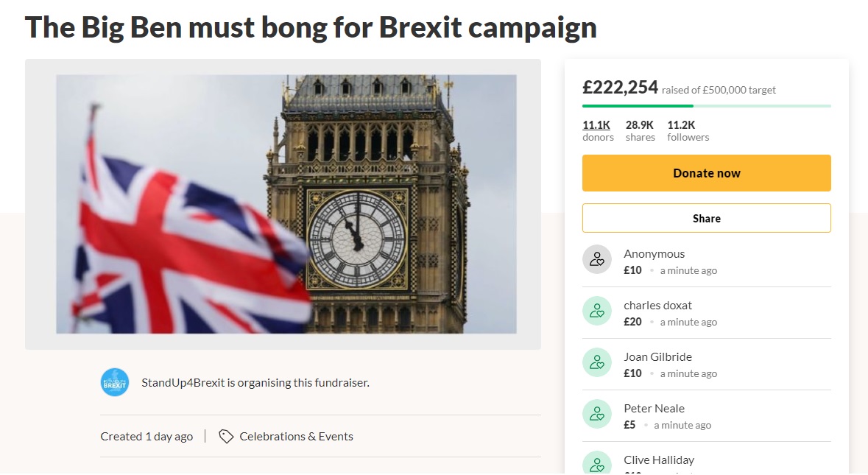
Task: Click the fundraising progress bar
Action: (x=706, y=106)
